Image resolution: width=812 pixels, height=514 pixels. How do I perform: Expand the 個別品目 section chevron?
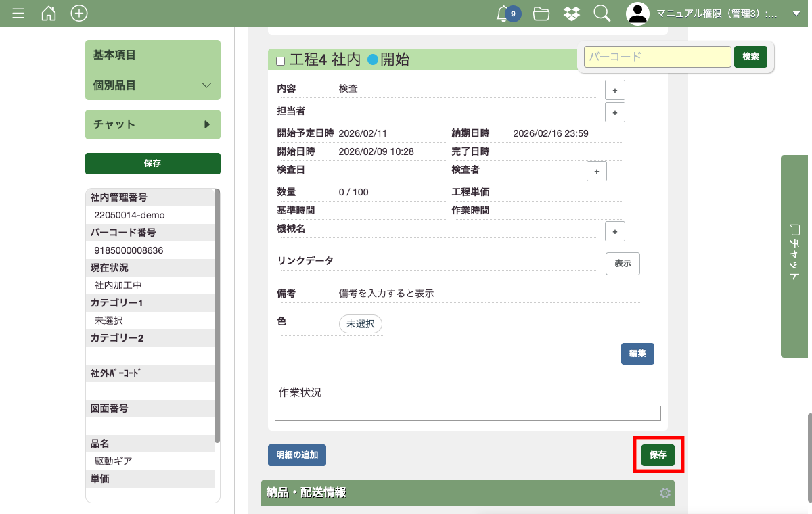[207, 85]
